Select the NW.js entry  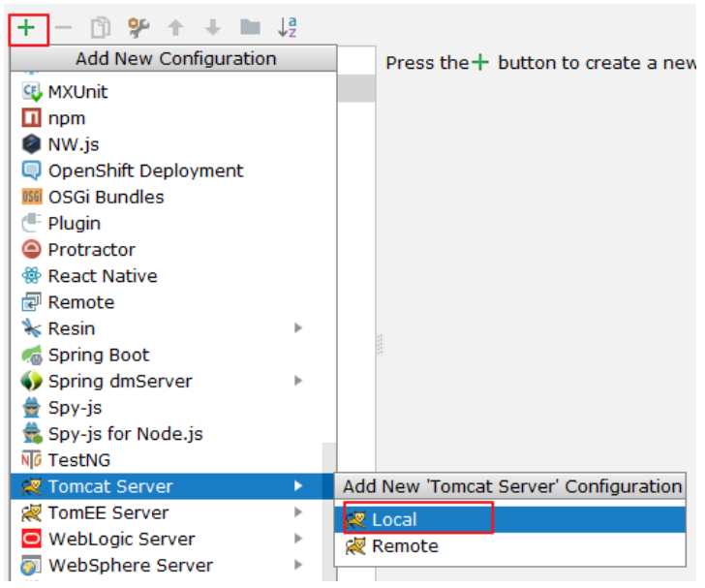point(173,144)
